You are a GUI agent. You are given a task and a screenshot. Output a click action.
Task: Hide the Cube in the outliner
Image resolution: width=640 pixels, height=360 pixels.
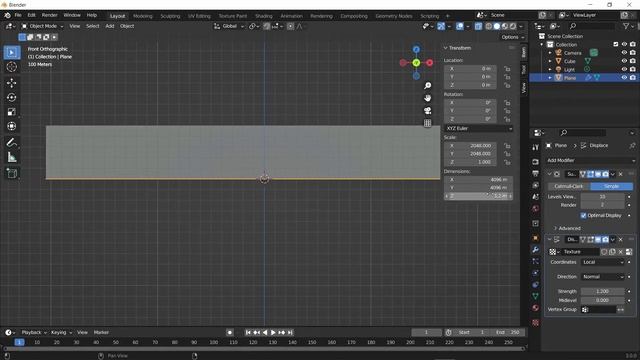tap(624, 61)
